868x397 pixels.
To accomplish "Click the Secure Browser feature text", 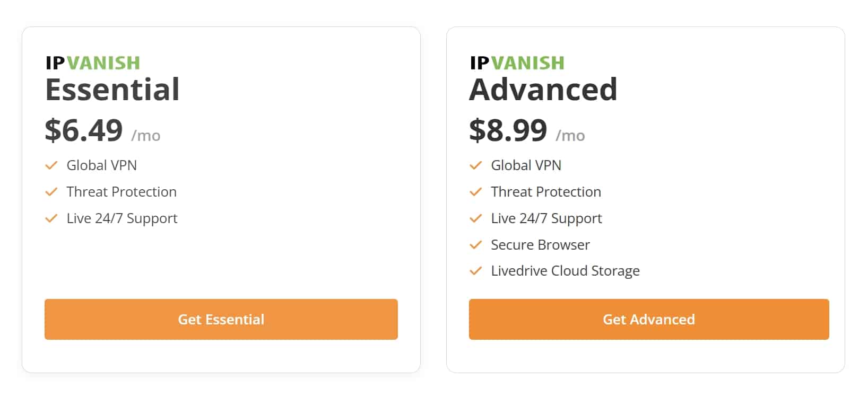I will click(x=540, y=245).
